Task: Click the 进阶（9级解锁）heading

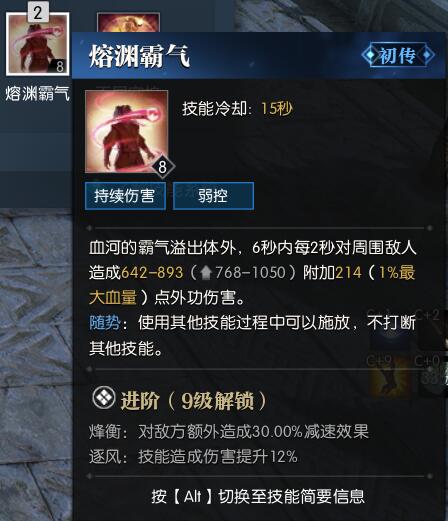Action: [x=193, y=400]
